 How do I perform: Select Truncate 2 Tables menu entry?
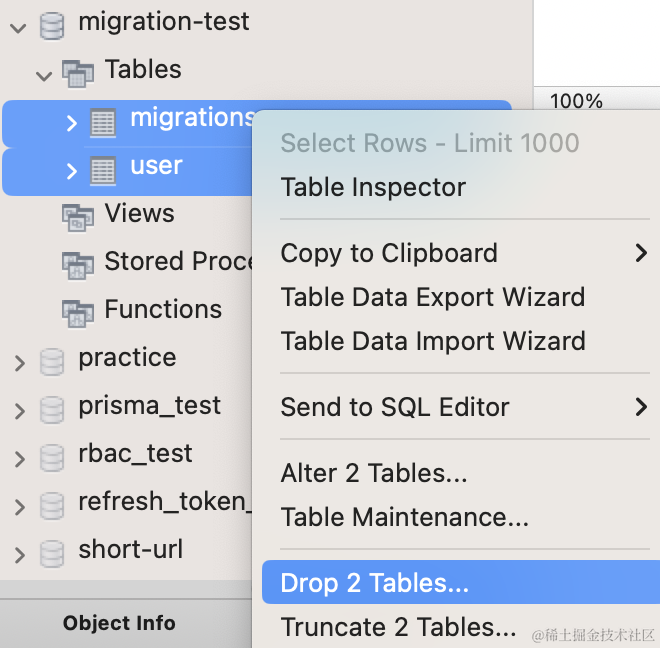398,627
